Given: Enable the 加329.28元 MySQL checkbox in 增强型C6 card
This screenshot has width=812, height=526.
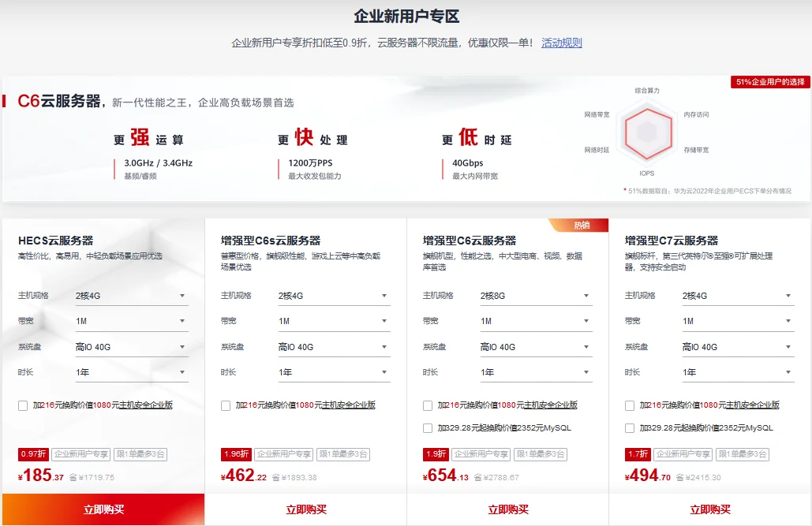Looking at the screenshot, I should pyautogui.click(x=428, y=428).
